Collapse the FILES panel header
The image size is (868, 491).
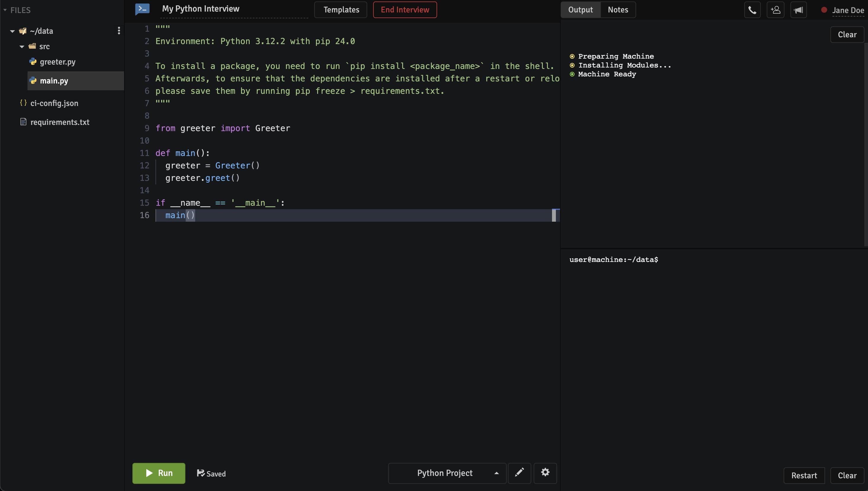[5, 10]
